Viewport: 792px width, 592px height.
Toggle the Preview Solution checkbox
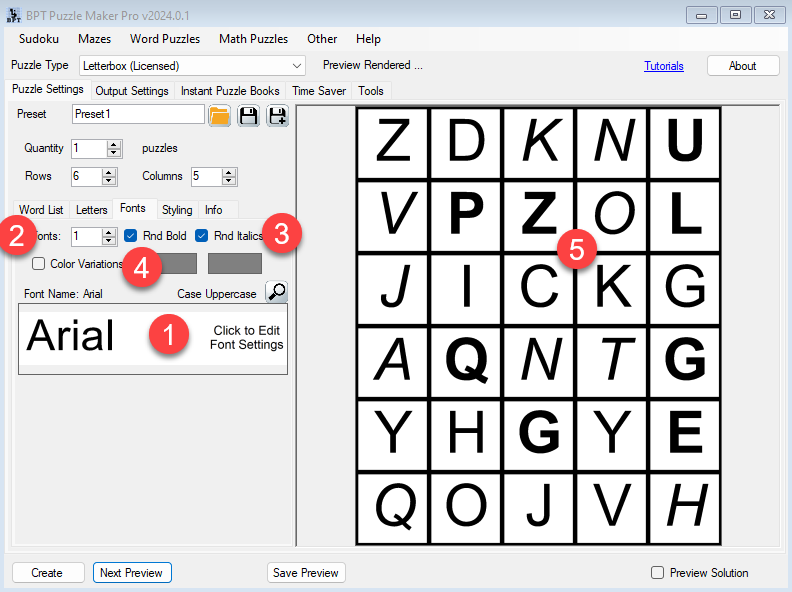(x=657, y=573)
